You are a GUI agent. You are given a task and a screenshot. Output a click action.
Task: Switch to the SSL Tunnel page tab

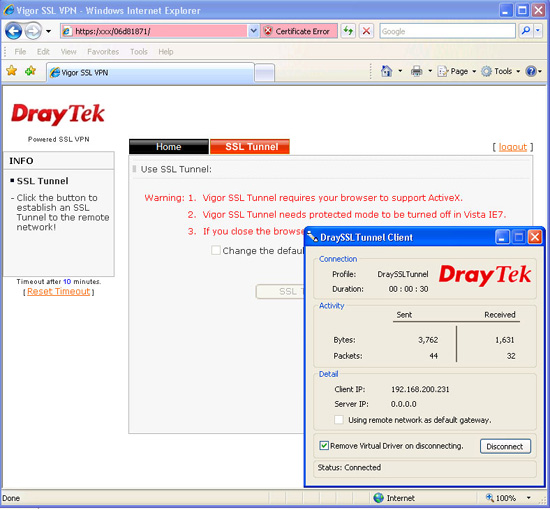click(250, 147)
